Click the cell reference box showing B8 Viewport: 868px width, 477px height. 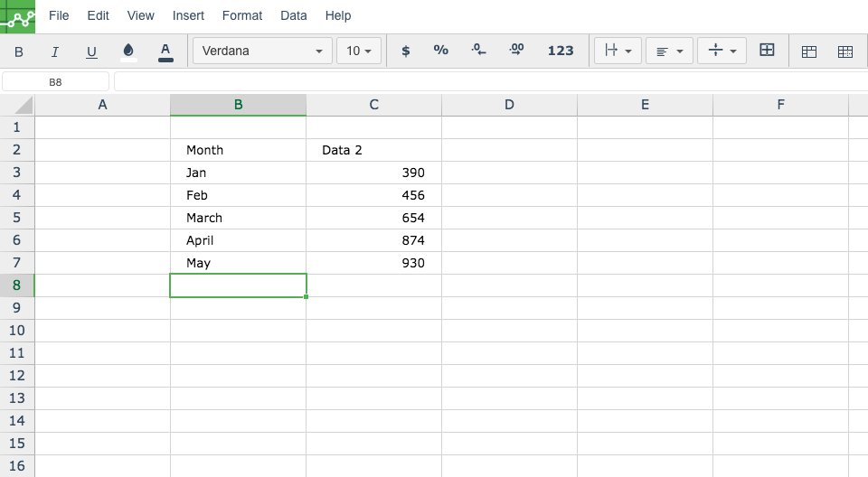pyautogui.click(x=55, y=82)
